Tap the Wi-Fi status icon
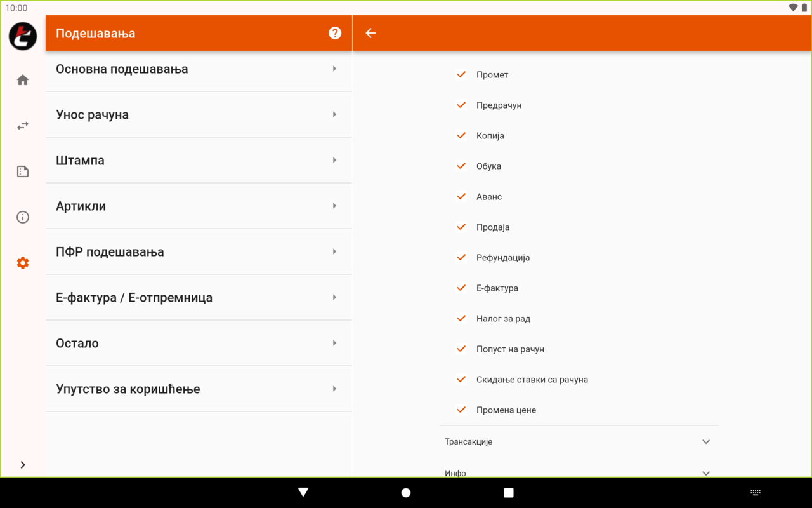812x508 pixels. [x=793, y=8]
